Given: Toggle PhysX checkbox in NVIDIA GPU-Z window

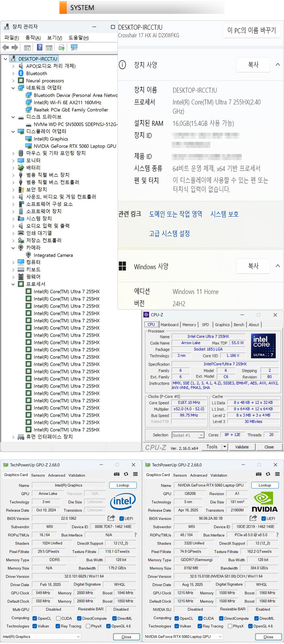Looking at the screenshot, I should (230, 626).
